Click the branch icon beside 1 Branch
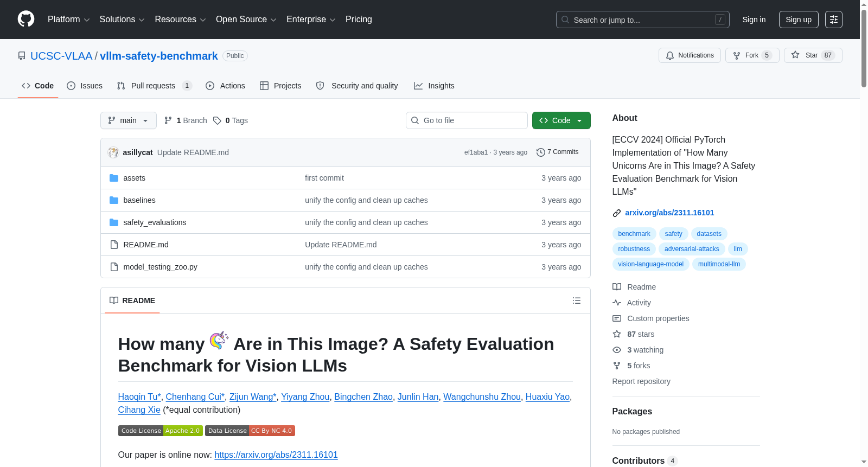Screen dimensions: 868x467 (x=168, y=120)
